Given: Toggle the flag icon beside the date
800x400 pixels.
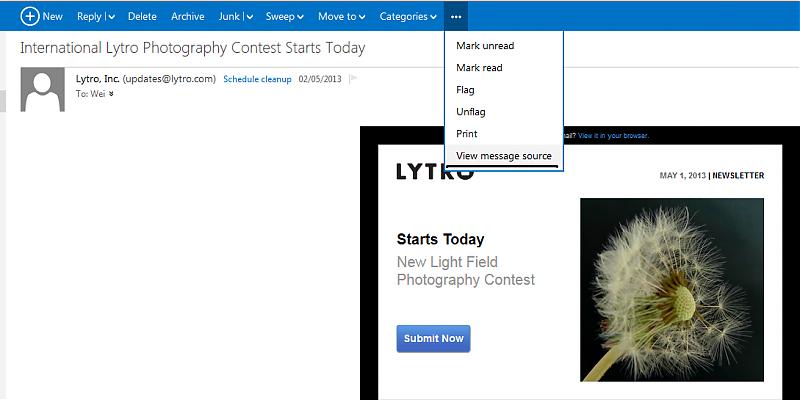Looking at the screenshot, I should (x=353, y=79).
